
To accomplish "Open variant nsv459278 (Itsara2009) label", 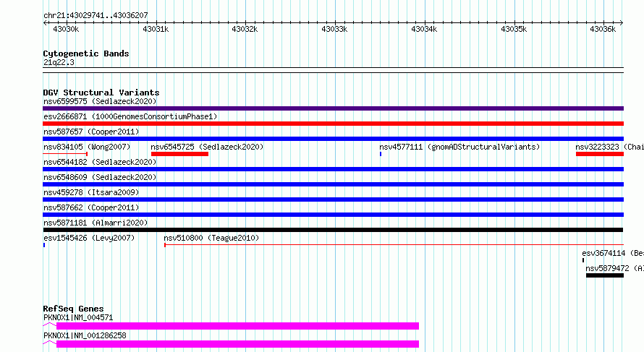I will click(91, 192).
